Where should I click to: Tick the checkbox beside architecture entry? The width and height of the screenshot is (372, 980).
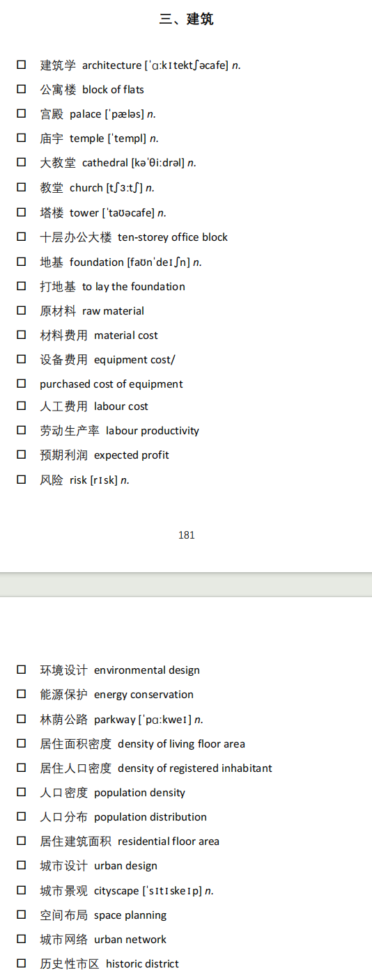[x=22, y=65]
